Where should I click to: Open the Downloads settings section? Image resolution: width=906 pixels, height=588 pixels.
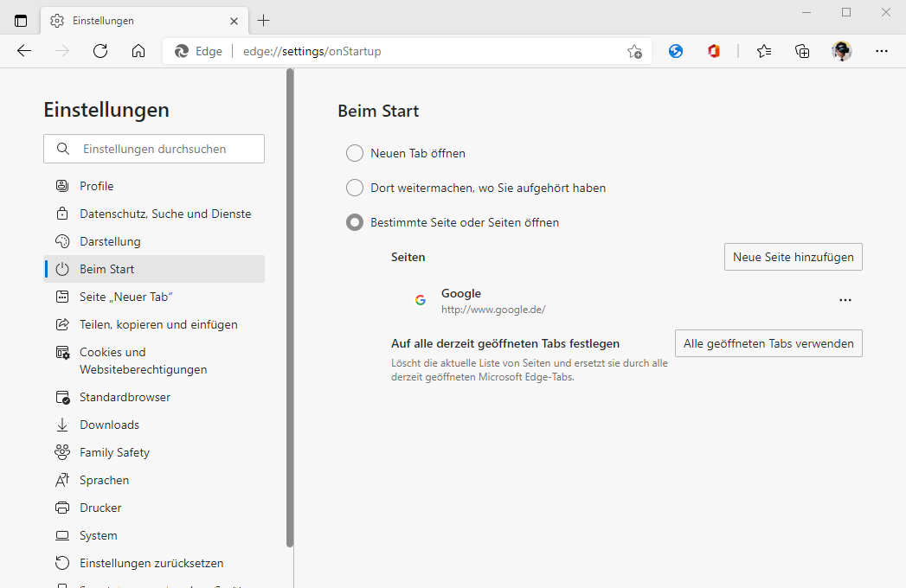coord(109,425)
